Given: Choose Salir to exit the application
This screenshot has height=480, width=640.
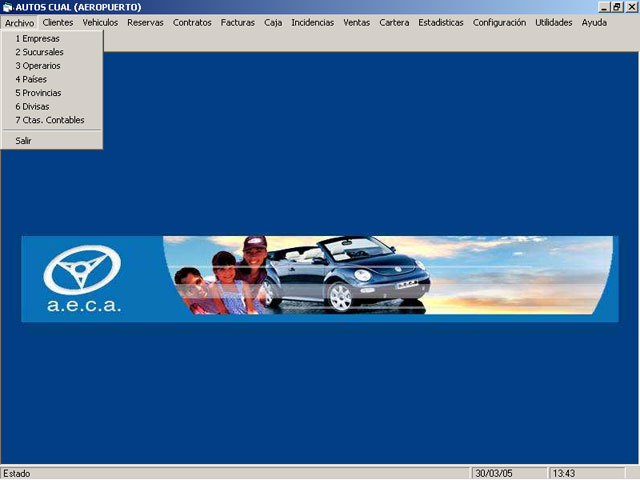Looking at the screenshot, I should coord(23,141).
